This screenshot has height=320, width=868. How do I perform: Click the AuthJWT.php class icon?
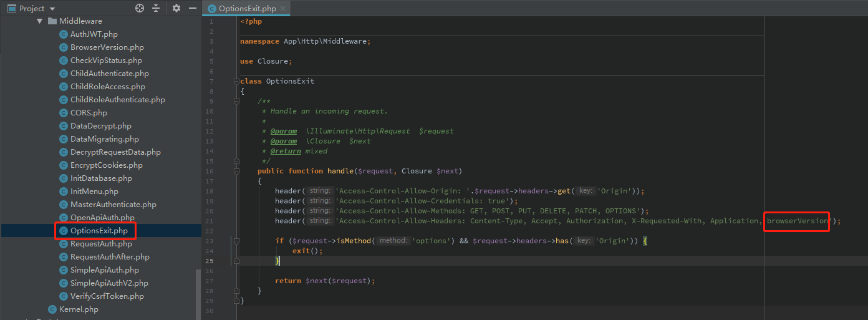click(63, 34)
